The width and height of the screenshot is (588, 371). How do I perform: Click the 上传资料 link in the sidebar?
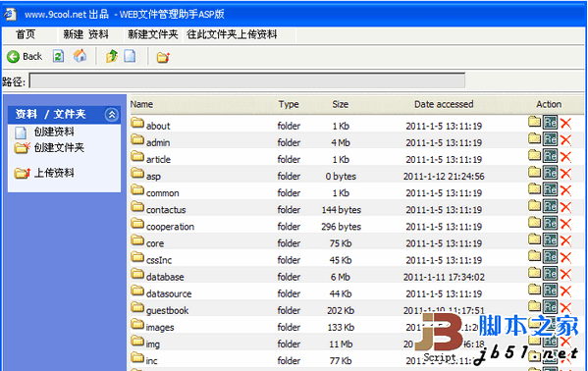pos(54,173)
